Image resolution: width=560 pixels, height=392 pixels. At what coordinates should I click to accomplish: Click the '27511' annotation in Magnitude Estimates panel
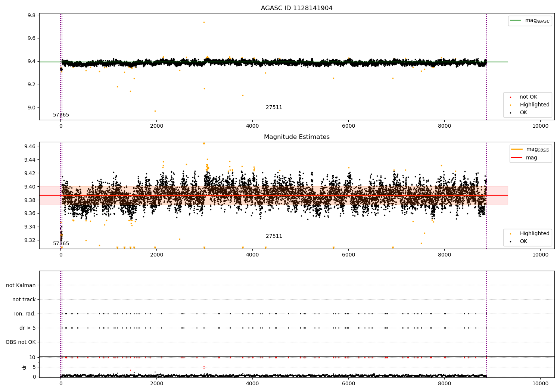(274, 236)
